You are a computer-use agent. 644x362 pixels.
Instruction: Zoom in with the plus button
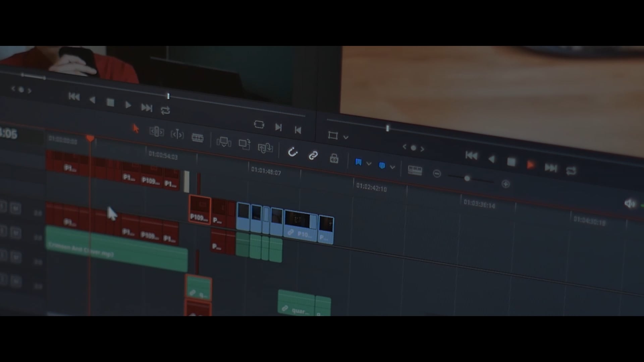coord(505,184)
